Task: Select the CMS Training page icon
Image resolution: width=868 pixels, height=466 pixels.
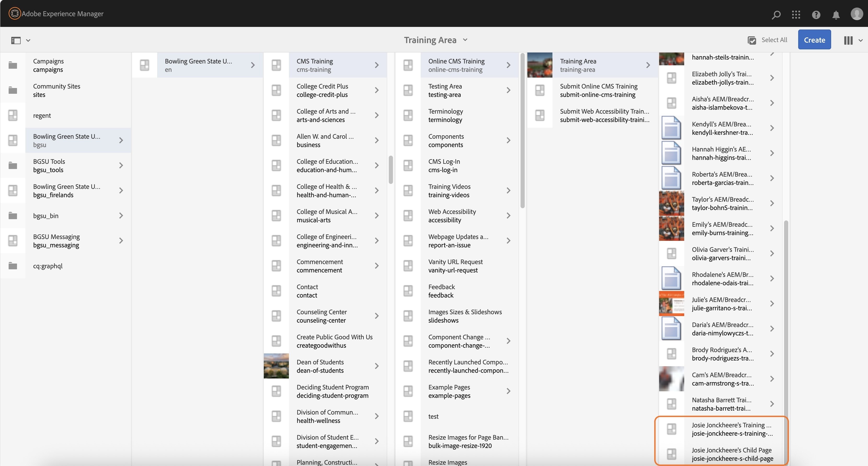Action: click(x=276, y=65)
